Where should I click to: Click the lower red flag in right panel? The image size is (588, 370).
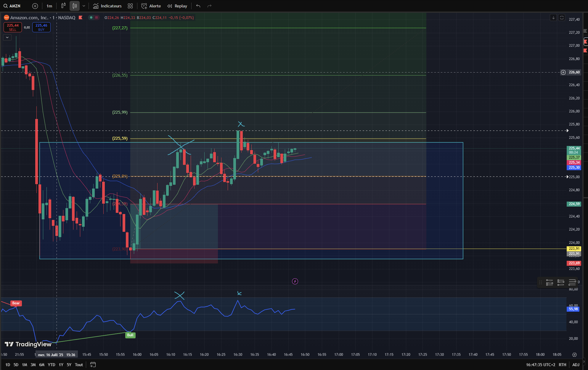(x=586, y=51)
